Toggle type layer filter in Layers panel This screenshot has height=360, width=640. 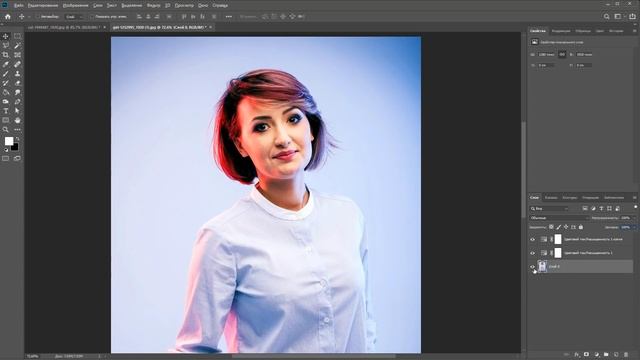tap(601, 209)
